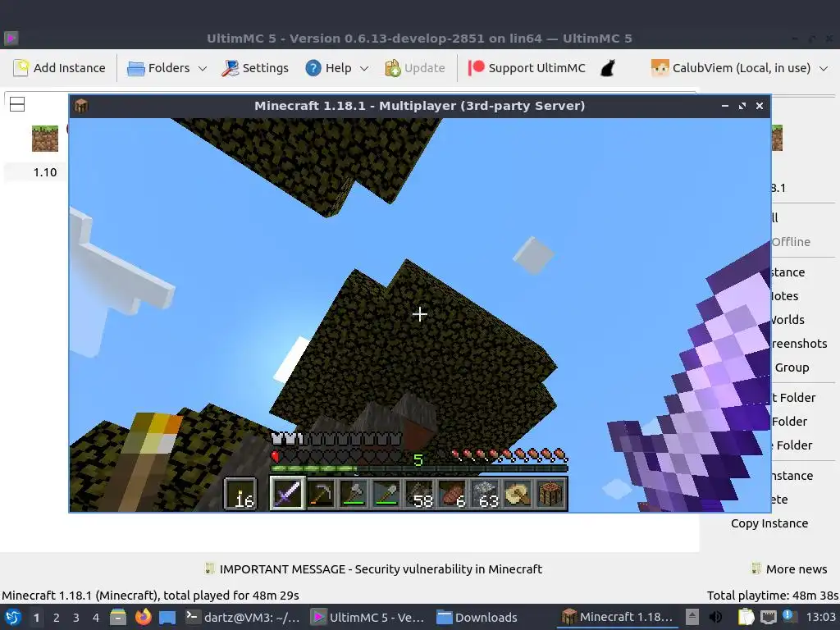Click the offhand torch slot showing 16
The width and height of the screenshot is (840, 630).
tap(240, 493)
